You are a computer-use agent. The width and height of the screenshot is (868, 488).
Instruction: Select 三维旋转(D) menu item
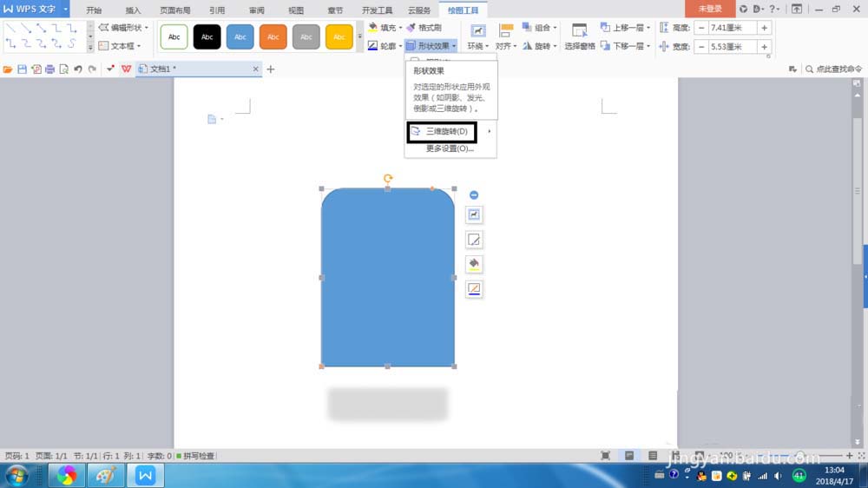coord(442,132)
